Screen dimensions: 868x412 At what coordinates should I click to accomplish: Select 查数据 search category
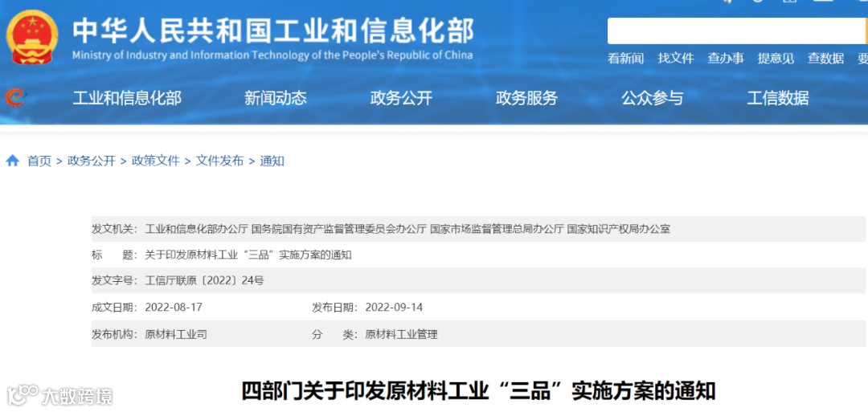[825, 58]
